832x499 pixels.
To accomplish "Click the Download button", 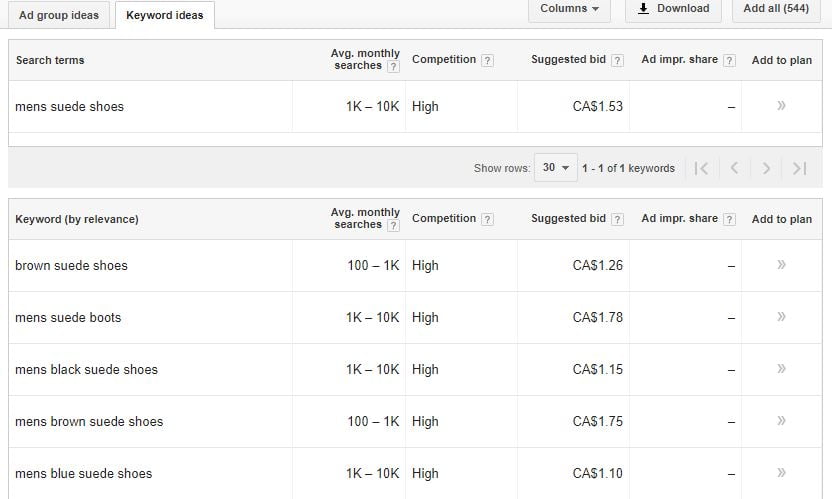I will 673,9.
